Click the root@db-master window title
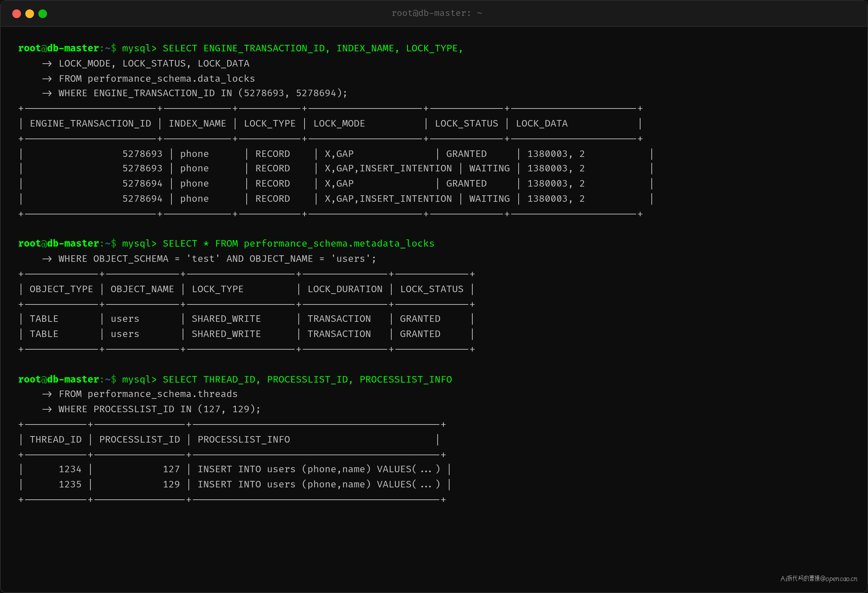This screenshot has width=868, height=593. [x=437, y=13]
